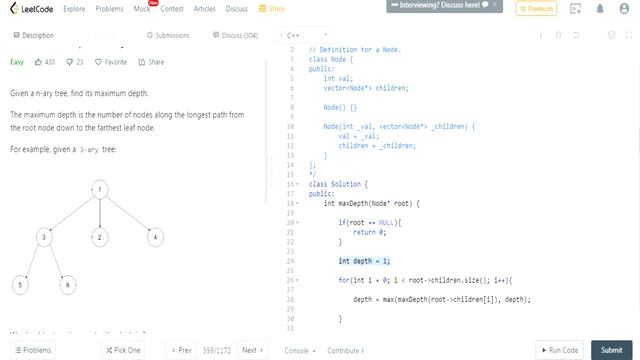This screenshot has width=640, height=360.
Task: Toggle editor fullscreen icon
Action: coord(629,36)
